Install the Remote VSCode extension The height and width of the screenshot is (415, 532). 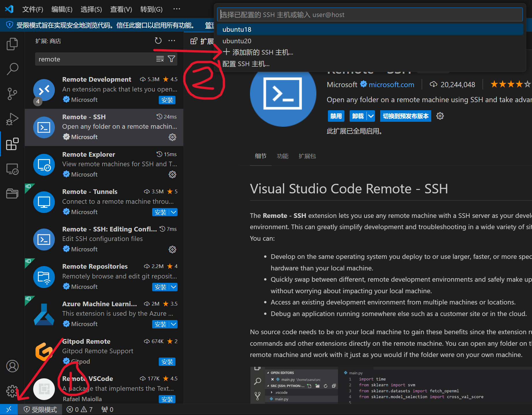167,399
